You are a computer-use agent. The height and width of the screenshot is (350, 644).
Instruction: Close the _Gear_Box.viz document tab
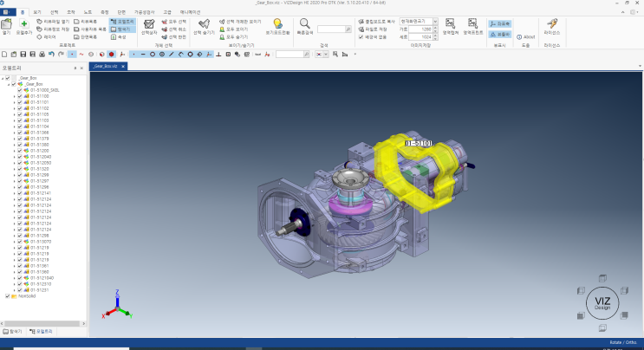[x=123, y=66]
